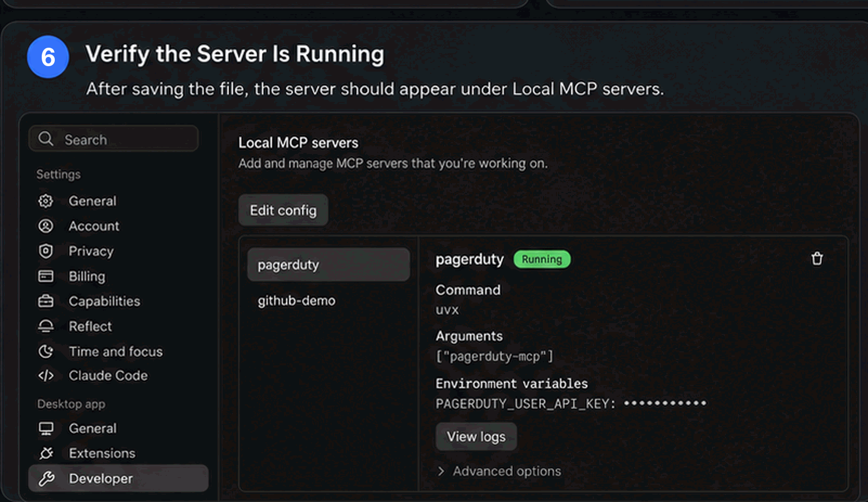The height and width of the screenshot is (502, 868).
Task: Click the Edit config button
Action: tap(283, 210)
